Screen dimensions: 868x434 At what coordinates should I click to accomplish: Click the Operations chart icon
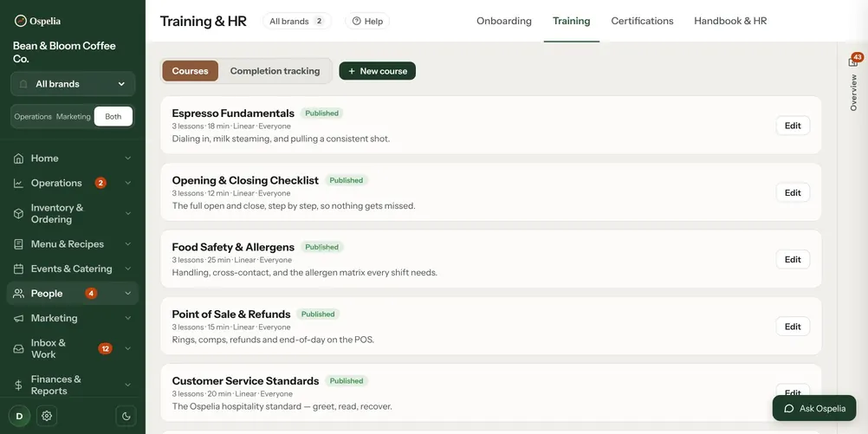[18, 184]
